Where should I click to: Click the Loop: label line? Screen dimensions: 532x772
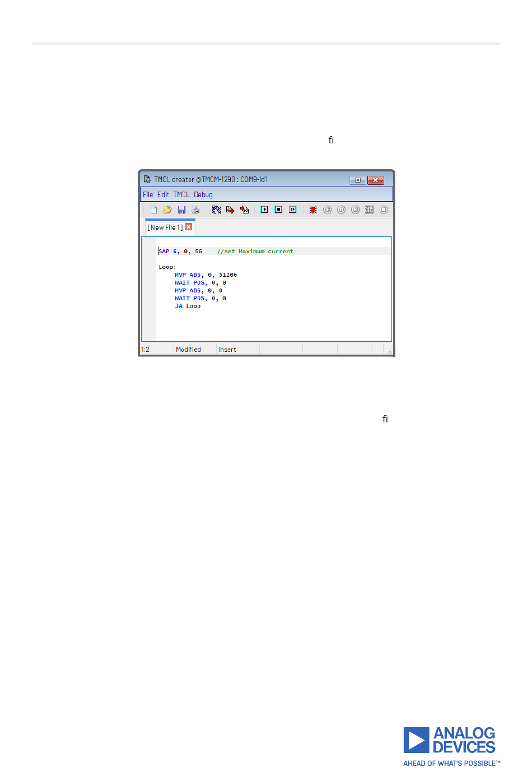(167, 267)
